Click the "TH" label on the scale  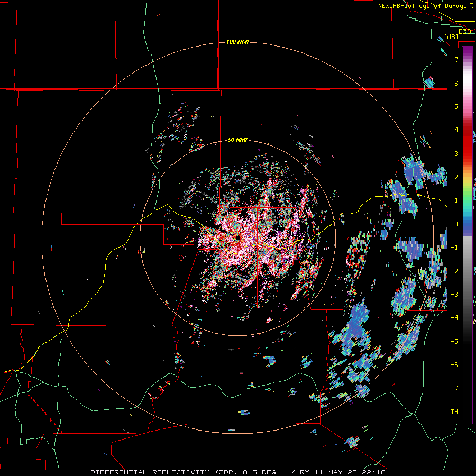[x=454, y=411]
